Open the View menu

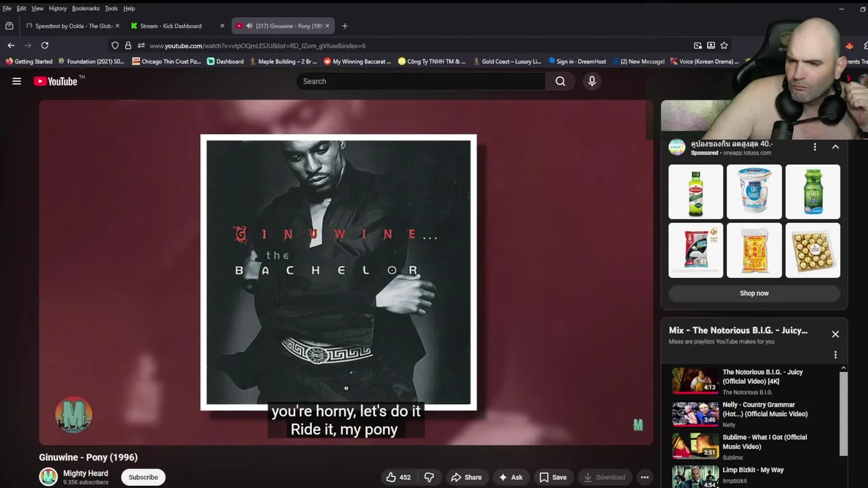37,8
